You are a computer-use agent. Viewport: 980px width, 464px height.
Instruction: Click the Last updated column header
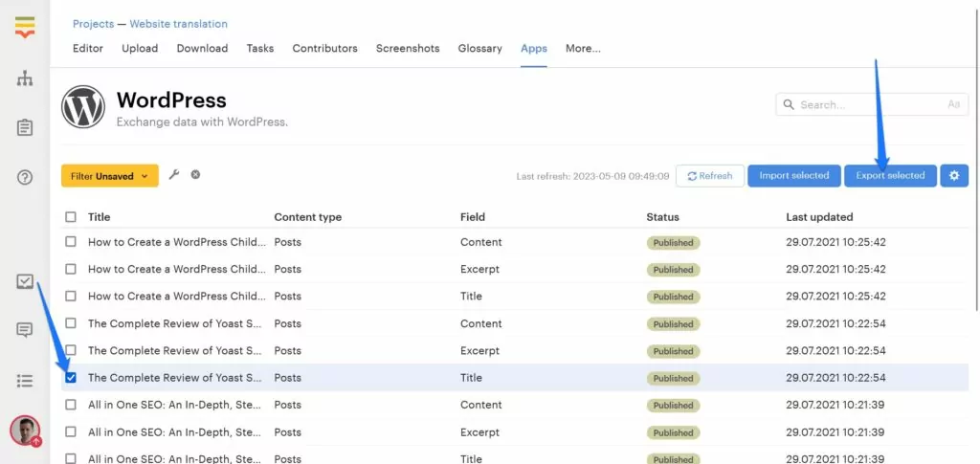tap(819, 217)
